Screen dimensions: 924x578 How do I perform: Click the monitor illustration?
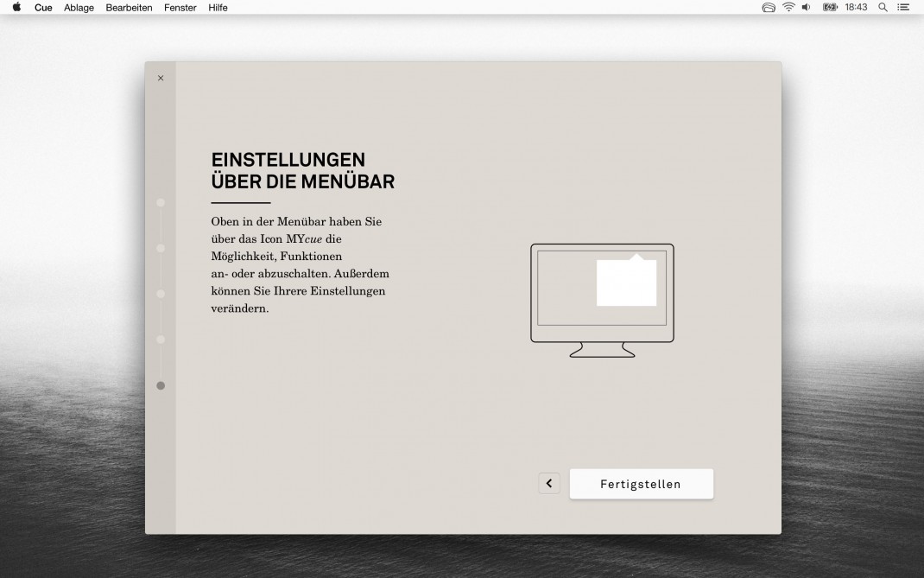pyautogui.click(x=602, y=300)
